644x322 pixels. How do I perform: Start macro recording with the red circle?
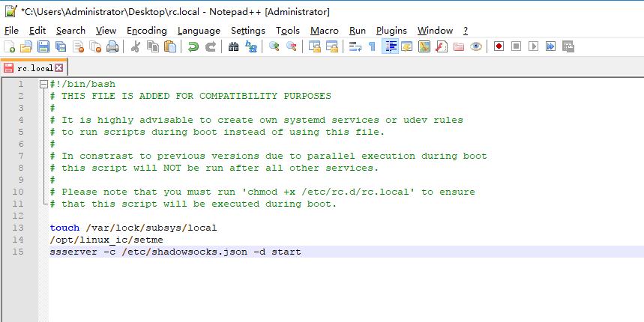tap(499, 47)
